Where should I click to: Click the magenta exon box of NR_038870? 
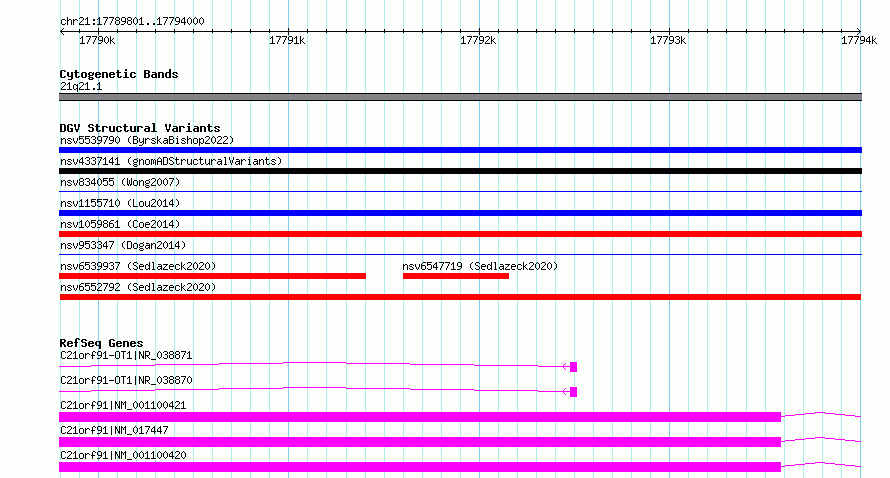point(573,392)
